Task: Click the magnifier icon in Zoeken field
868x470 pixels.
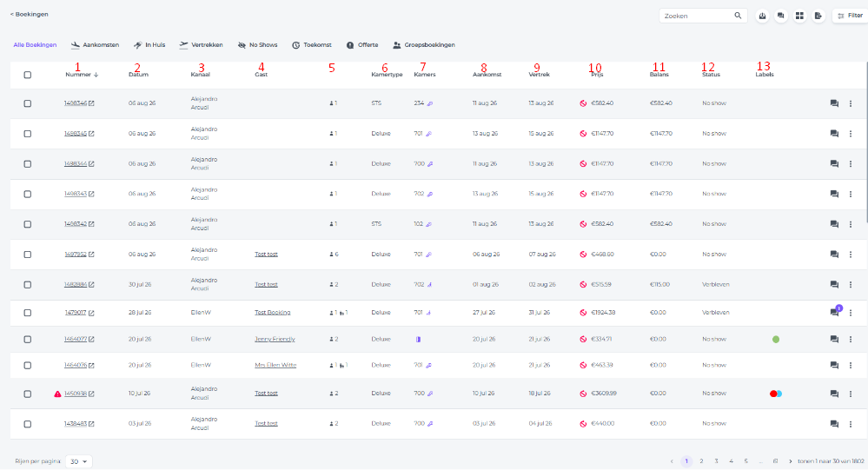Action: 738,16
